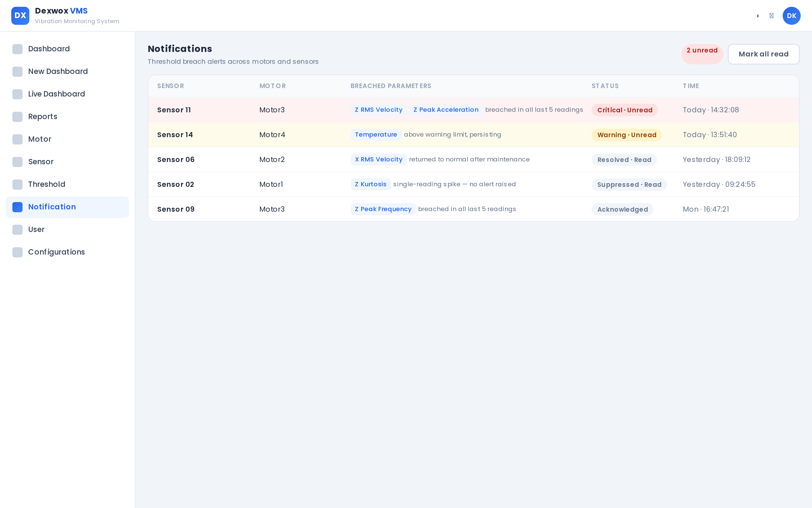
Task: Open Live Dashboard from the sidebar
Action: (x=67, y=94)
